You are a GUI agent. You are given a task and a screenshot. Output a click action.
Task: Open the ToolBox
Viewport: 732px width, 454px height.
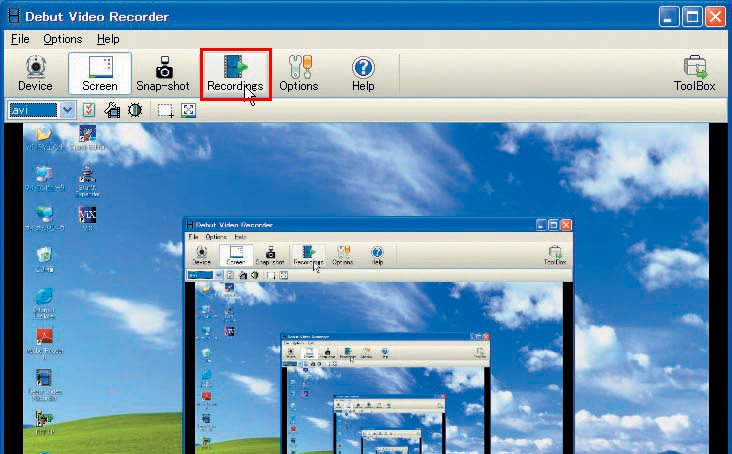[694, 74]
